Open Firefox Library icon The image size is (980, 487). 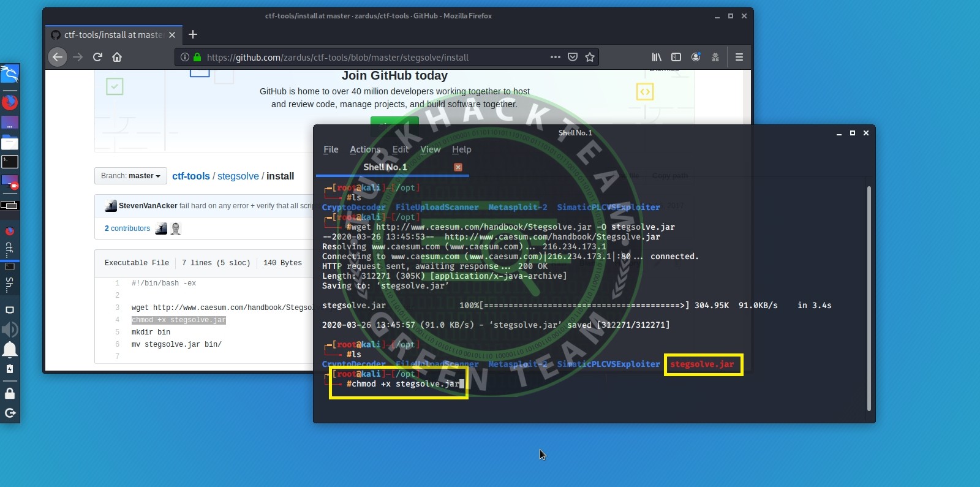(657, 57)
